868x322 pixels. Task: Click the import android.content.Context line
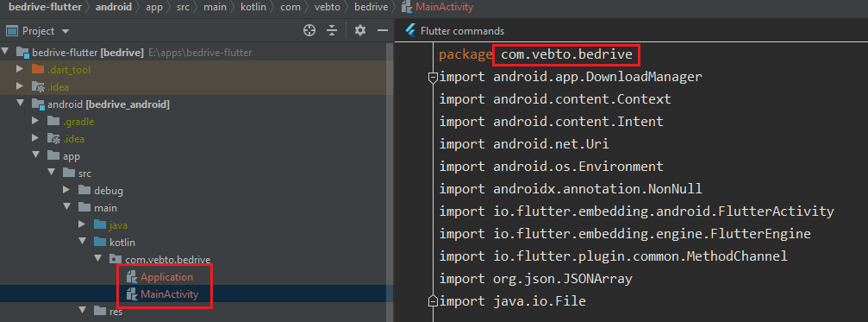point(555,99)
